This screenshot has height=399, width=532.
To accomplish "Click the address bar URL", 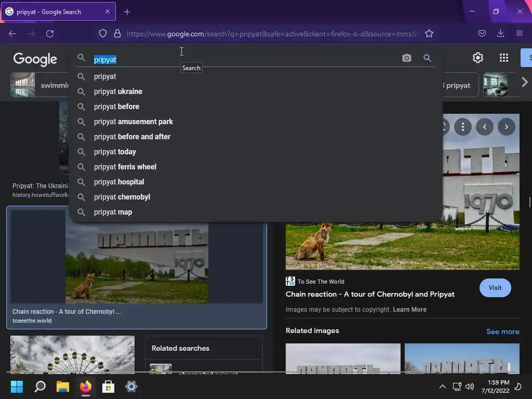I will click(x=273, y=34).
